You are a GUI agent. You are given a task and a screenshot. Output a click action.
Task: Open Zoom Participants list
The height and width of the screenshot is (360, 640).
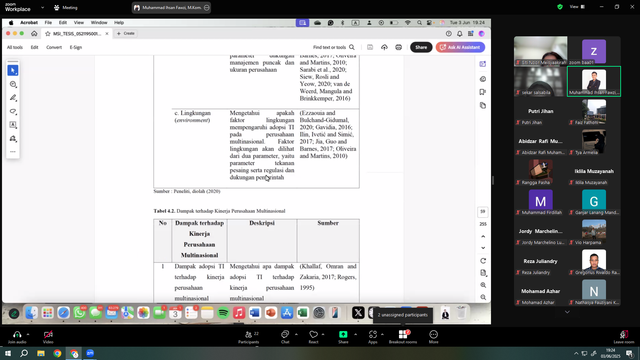[x=249, y=337]
